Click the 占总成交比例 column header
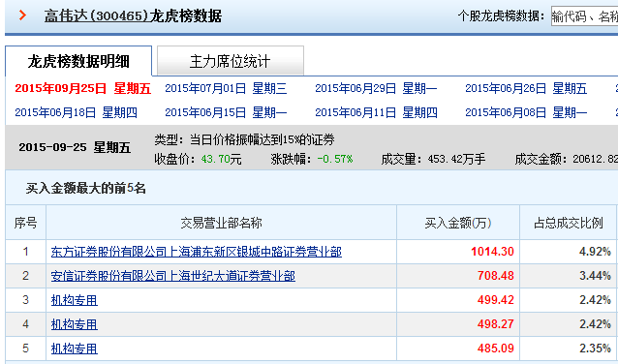This screenshot has height=364, width=618. click(568, 223)
